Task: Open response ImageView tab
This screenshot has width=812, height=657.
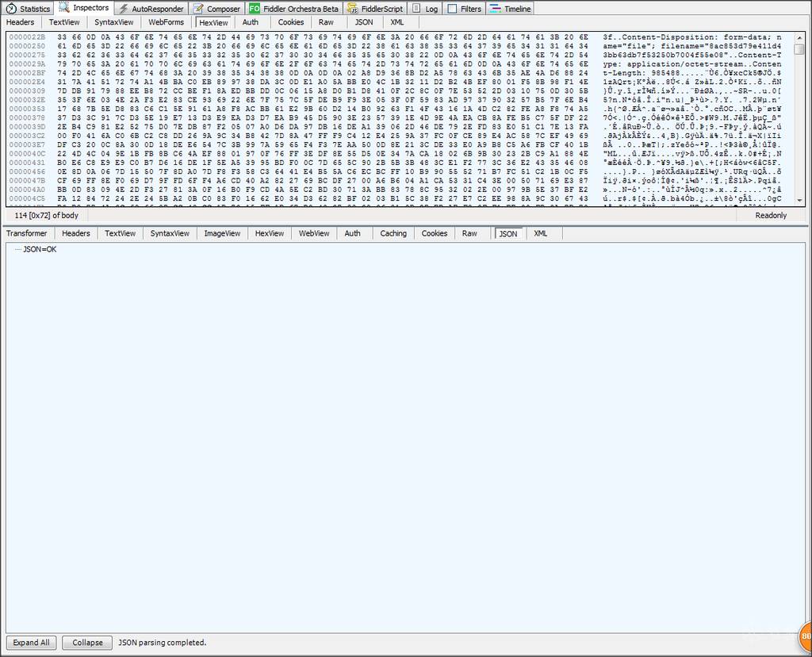Action: click(x=222, y=233)
